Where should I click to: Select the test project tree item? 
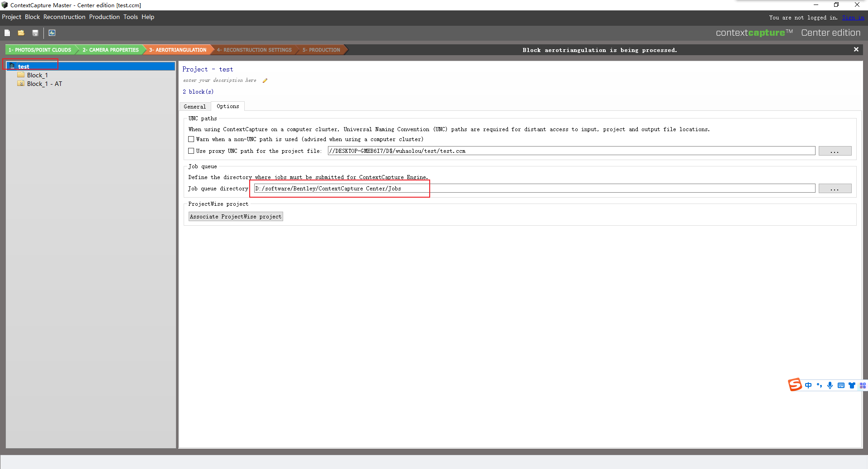[x=91, y=66]
